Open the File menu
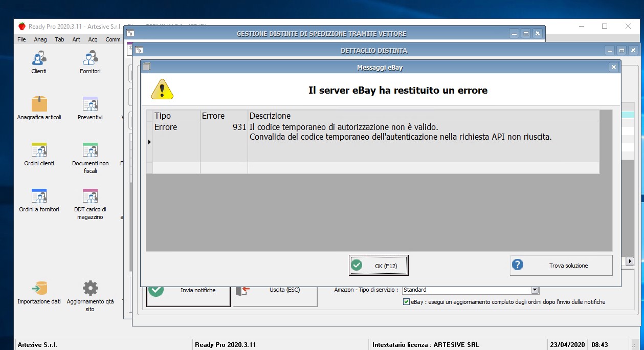This screenshot has width=644, height=350. (x=21, y=39)
